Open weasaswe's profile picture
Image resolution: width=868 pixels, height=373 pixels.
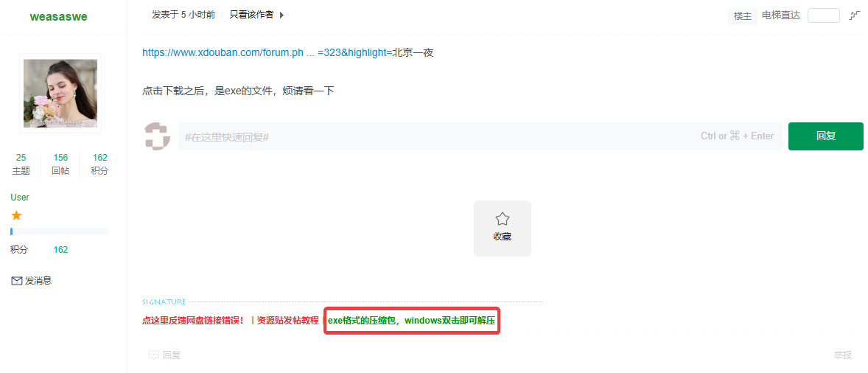[60, 94]
